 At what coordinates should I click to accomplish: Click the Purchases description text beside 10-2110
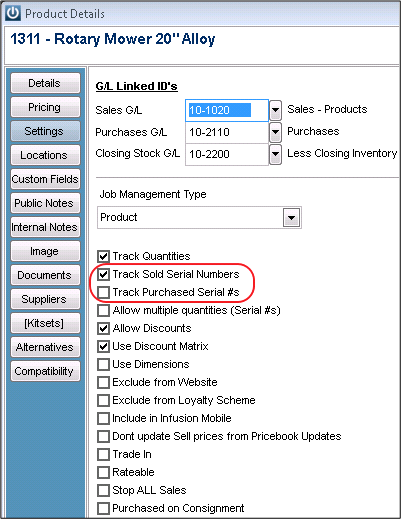[313, 131]
